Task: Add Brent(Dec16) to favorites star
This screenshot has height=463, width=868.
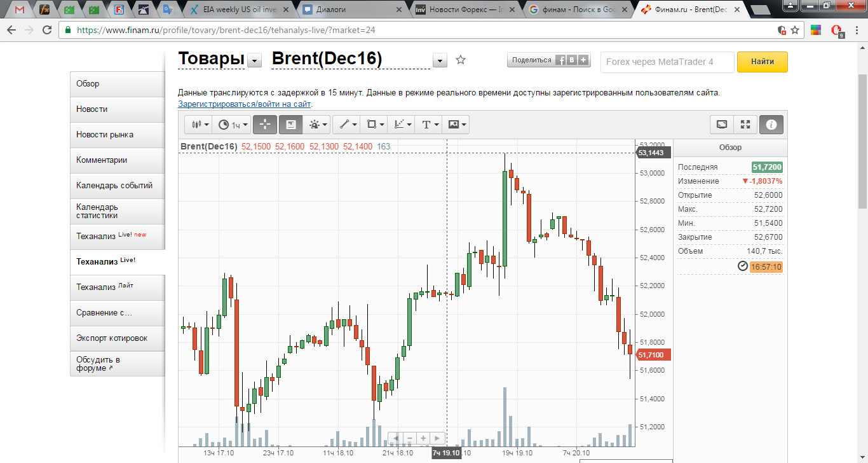Action: [461, 60]
